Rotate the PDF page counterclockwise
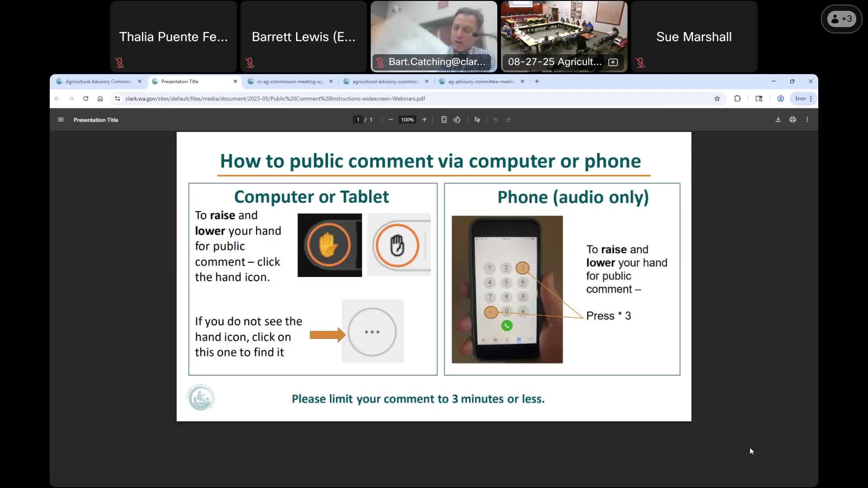The image size is (868, 488). [x=457, y=120]
